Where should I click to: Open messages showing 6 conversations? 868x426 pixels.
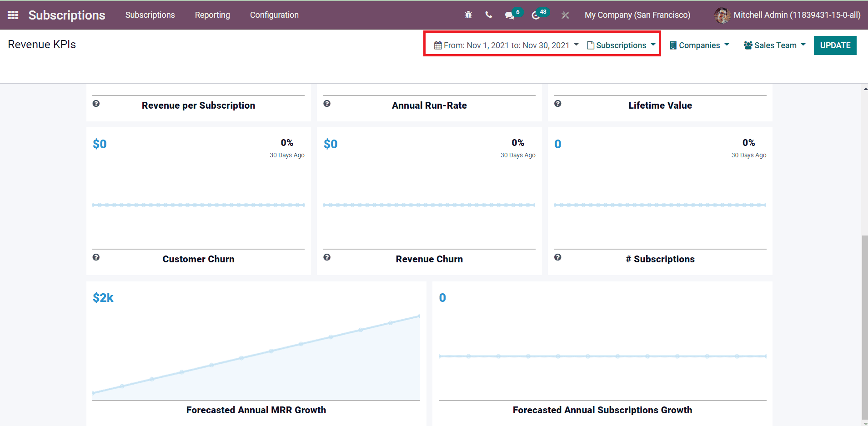click(509, 15)
